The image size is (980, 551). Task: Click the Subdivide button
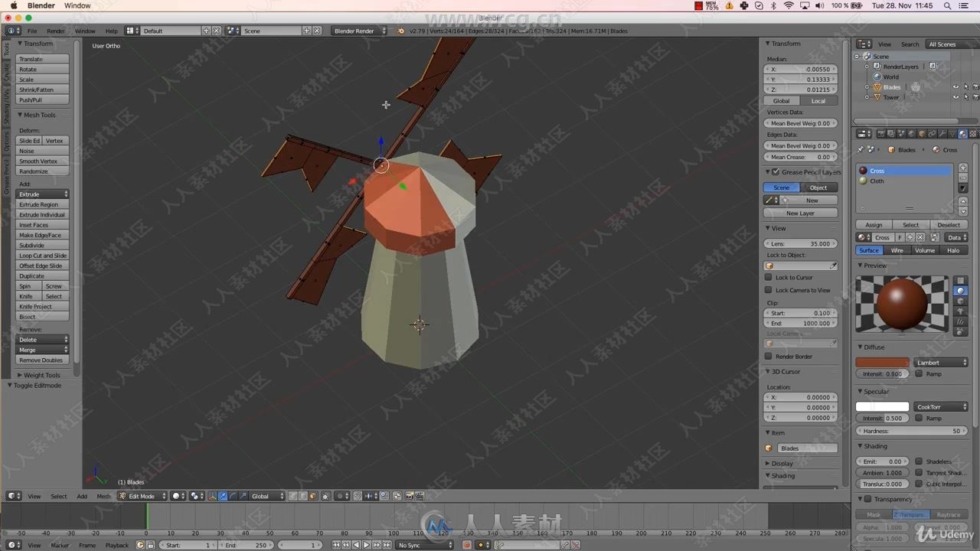[43, 245]
